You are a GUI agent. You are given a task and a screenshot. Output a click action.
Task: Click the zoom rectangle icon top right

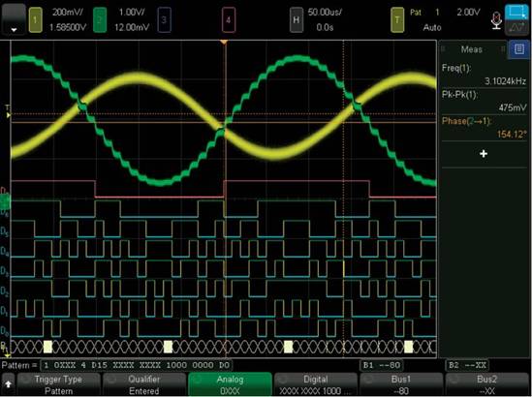click(516, 12)
